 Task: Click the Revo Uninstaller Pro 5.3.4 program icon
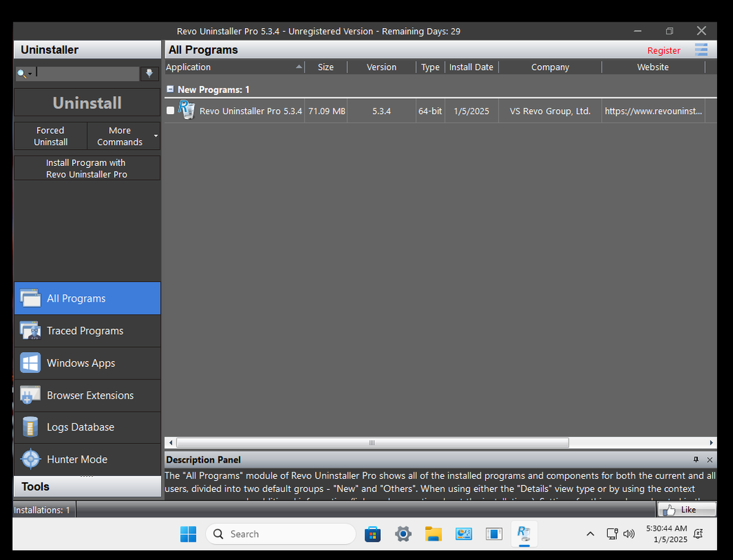(x=186, y=111)
